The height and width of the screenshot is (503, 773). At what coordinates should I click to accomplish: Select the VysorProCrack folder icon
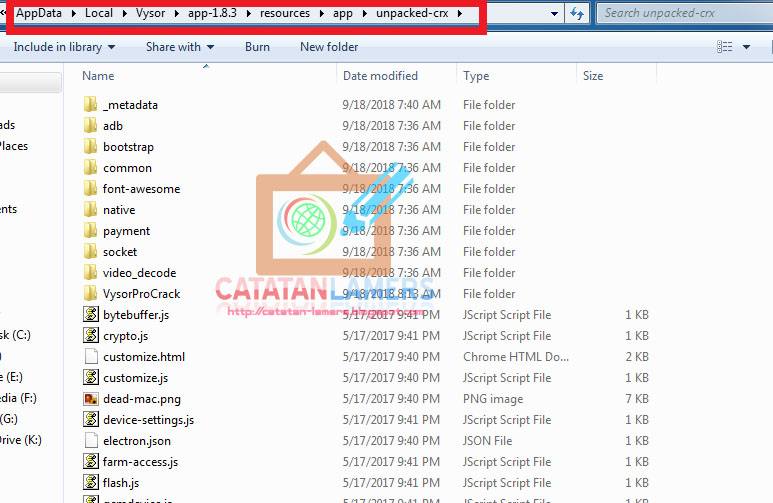pyautogui.click(x=90, y=293)
